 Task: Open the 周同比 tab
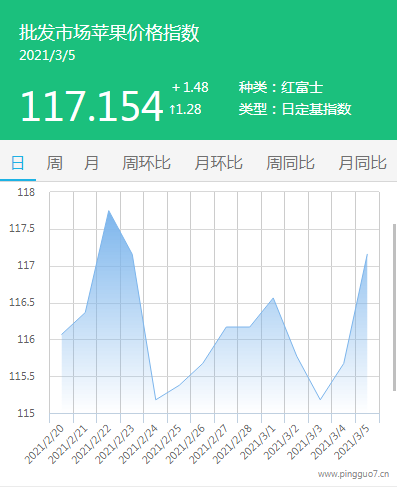[290, 163]
